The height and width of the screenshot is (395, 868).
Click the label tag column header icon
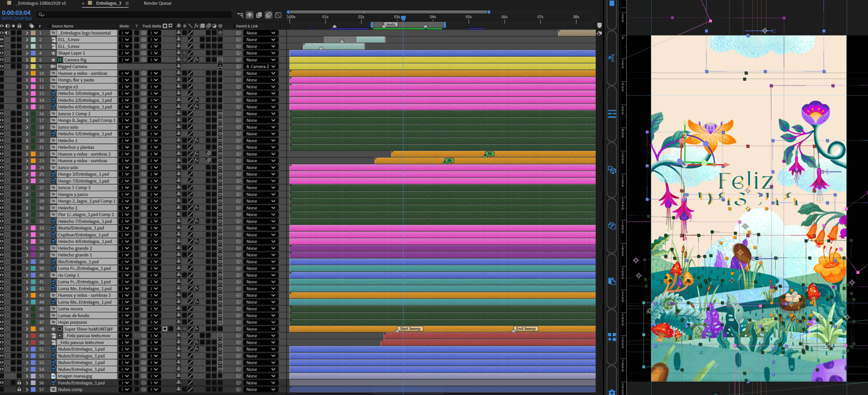tap(31, 26)
